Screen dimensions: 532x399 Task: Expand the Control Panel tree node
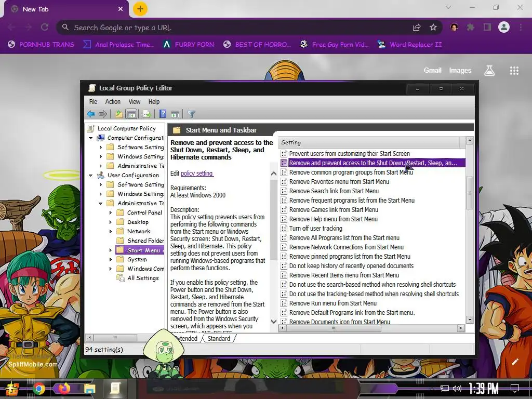[110, 212]
